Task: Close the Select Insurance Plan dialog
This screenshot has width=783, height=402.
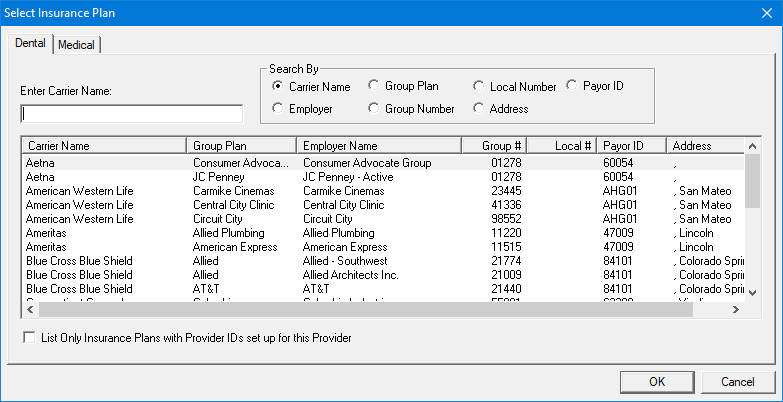Action: point(765,13)
